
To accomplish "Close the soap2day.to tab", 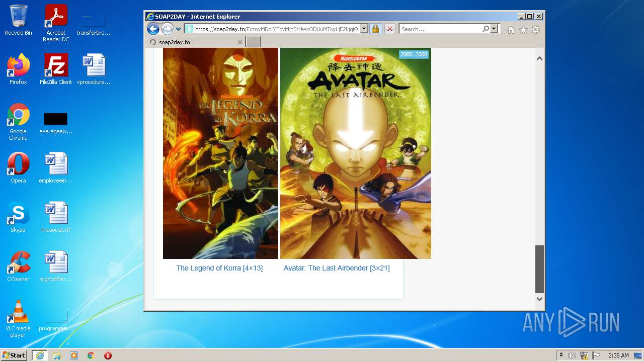I will (239, 42).
